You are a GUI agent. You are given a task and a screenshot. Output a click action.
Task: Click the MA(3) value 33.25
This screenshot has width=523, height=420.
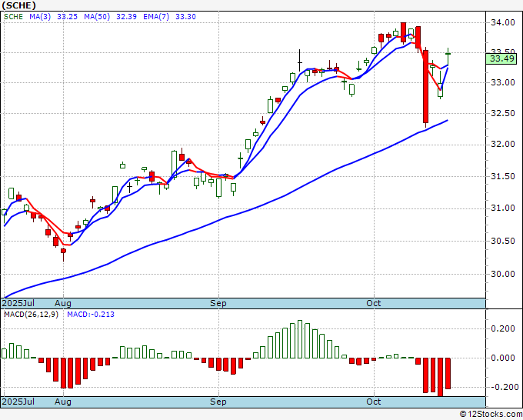pyautogui.click(x=67, y=17)
